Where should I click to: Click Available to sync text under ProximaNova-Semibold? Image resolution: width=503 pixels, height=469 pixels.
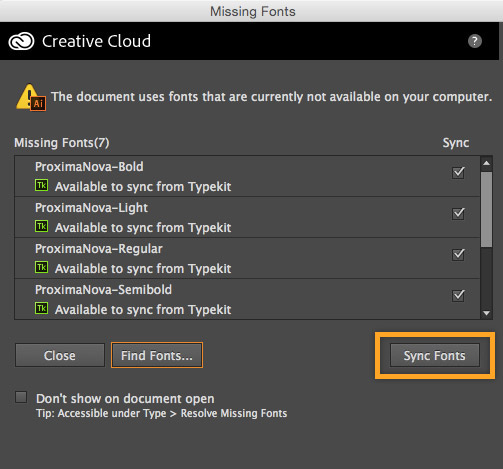pos(143,310)
